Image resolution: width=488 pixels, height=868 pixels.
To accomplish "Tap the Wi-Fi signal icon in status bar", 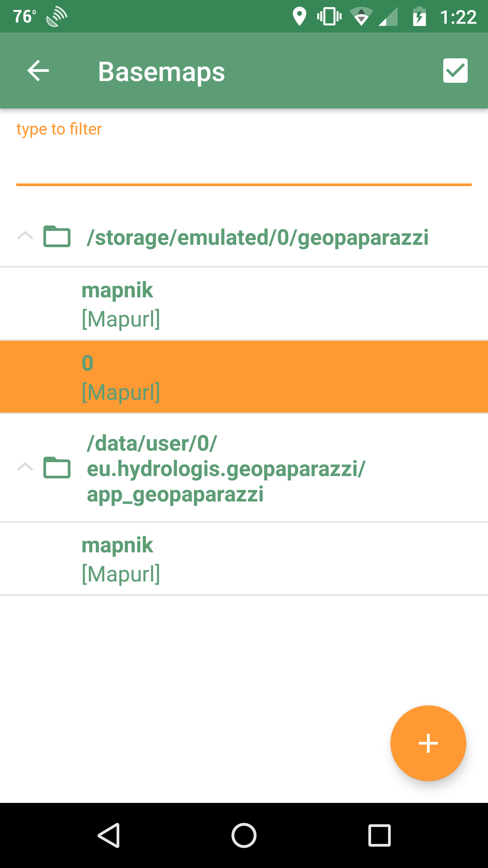I will (x=361, y=16).
